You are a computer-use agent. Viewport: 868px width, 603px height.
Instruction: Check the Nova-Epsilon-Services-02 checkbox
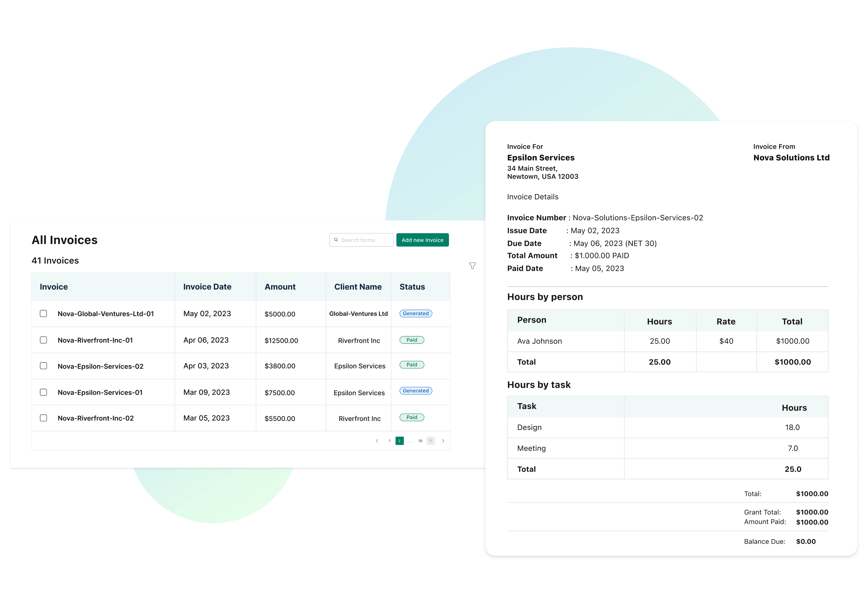(44, 366)
